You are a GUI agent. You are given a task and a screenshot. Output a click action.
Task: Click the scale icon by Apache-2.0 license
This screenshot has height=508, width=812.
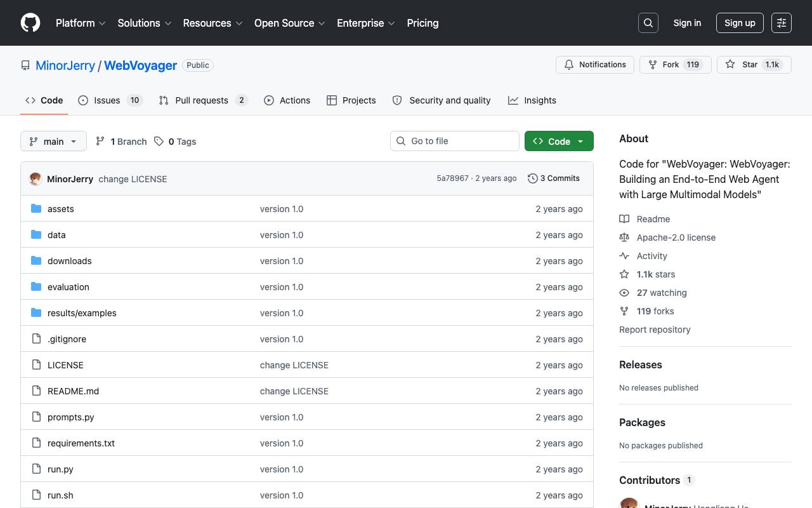tap(624, 237)
